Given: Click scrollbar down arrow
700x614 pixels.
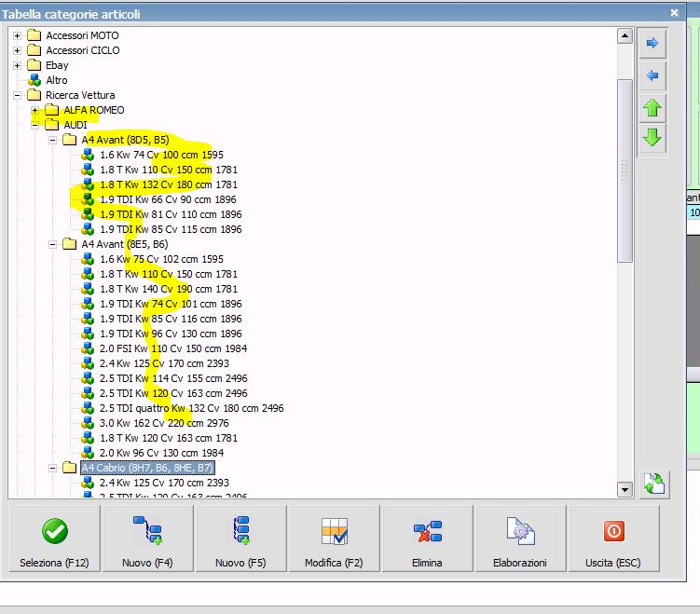Looking at the screenshot, I should [x=625, y=490].
